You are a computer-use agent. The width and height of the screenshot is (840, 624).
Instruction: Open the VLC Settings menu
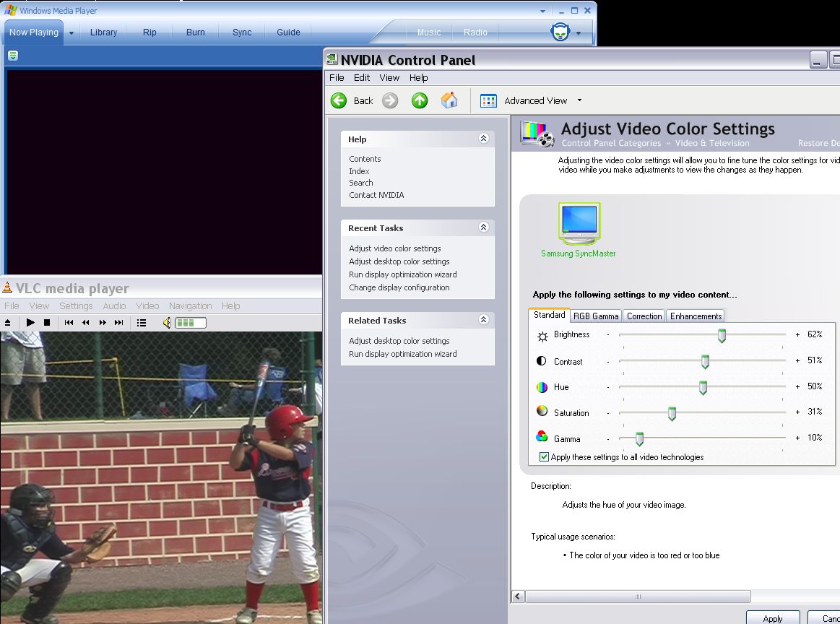click(x=76, y=305)
